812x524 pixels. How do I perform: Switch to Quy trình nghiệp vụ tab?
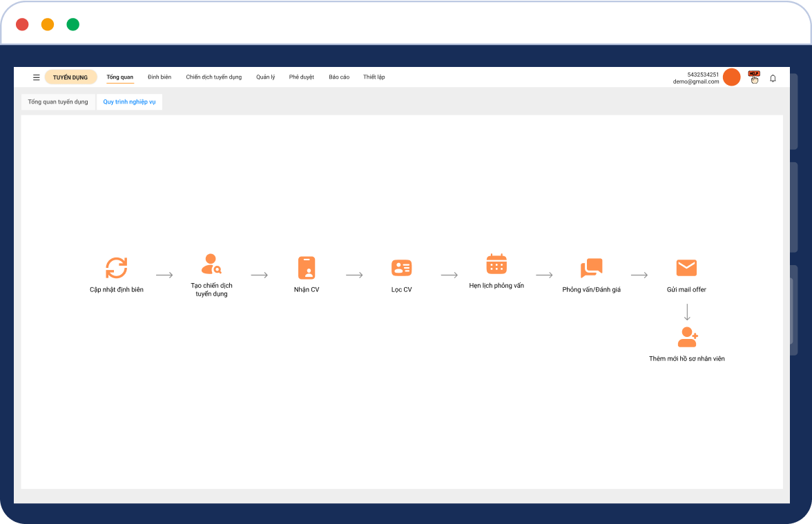[x=130, y=102]
